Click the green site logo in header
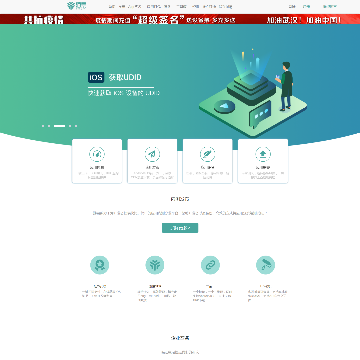The height and width of the screenshot is (360, 360). click(76, 6)
